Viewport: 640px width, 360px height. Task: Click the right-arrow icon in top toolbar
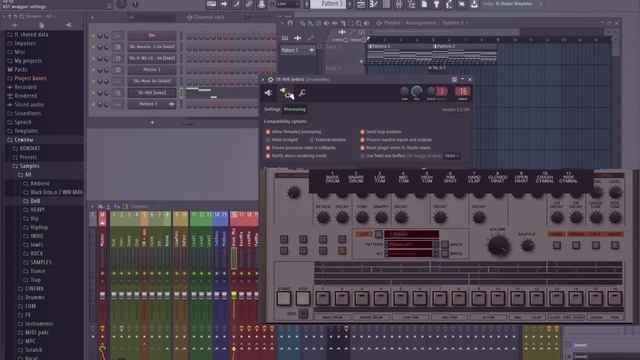coord(224,4)
